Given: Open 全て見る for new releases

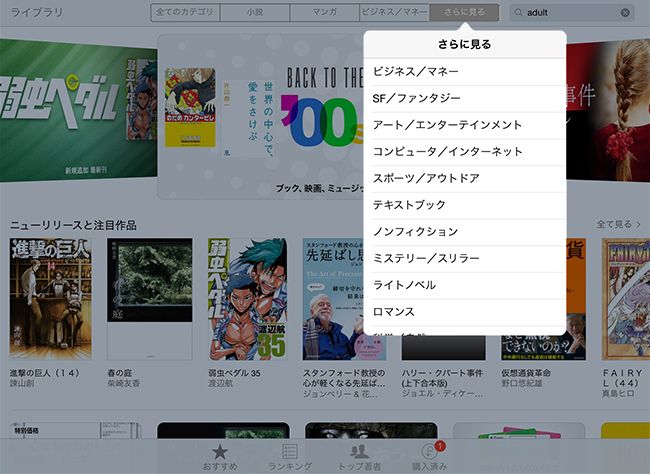Looking at the screenshot, I should pos(618,224).
